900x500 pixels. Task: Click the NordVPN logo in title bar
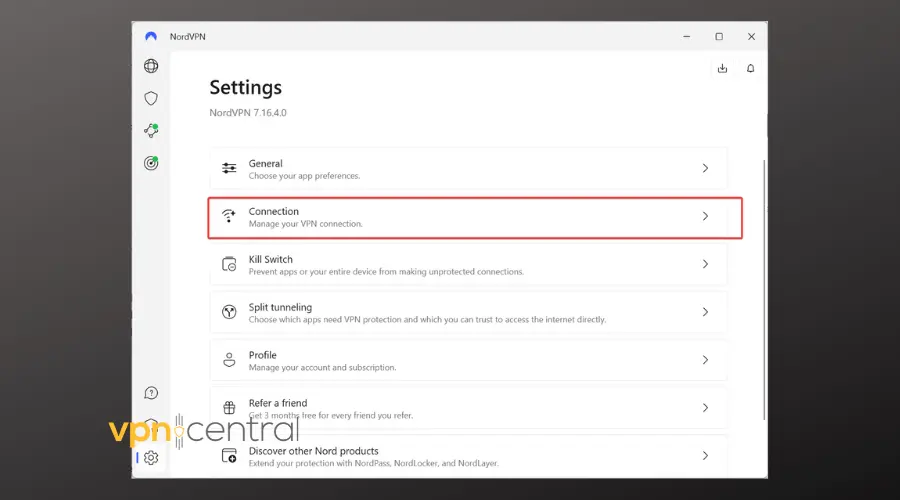tap(151, 36)
